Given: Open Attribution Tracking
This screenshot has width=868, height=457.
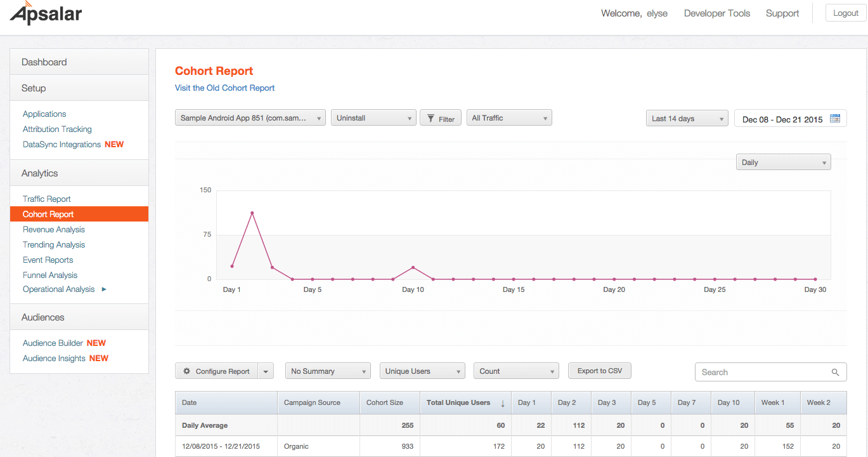Looking at the screenshot, I should [x=57, y=129].
